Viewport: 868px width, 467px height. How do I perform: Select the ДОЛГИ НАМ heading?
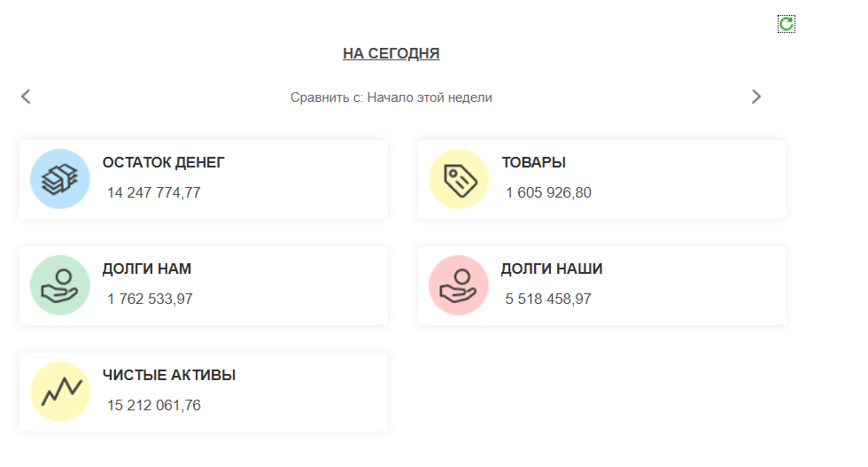[147, 269]
